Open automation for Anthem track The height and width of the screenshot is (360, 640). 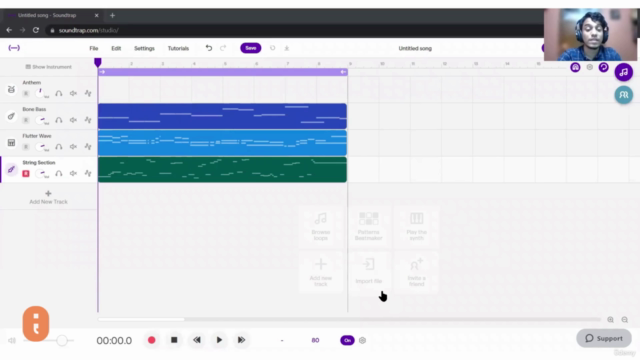pyautogui.click(x=88, y=93)
